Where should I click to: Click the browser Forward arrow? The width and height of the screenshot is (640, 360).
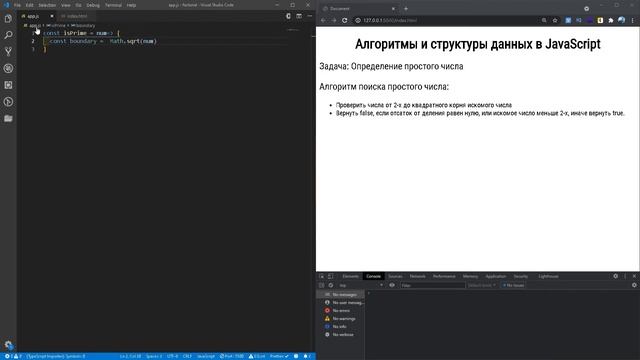click(333, 20)
